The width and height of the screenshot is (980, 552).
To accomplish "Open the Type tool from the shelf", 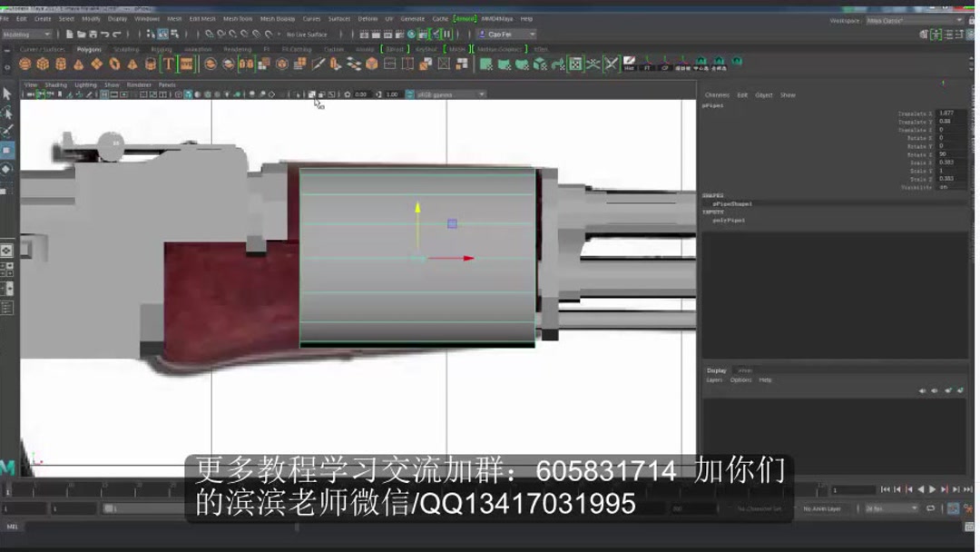I will [169, 62].
